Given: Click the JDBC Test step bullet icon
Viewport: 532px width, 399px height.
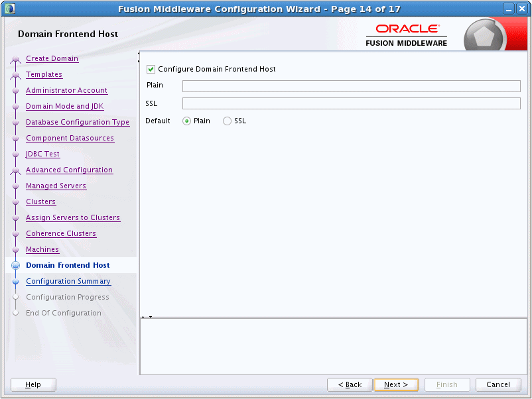Looking at the screenshot, I should [x=16, y=154].
